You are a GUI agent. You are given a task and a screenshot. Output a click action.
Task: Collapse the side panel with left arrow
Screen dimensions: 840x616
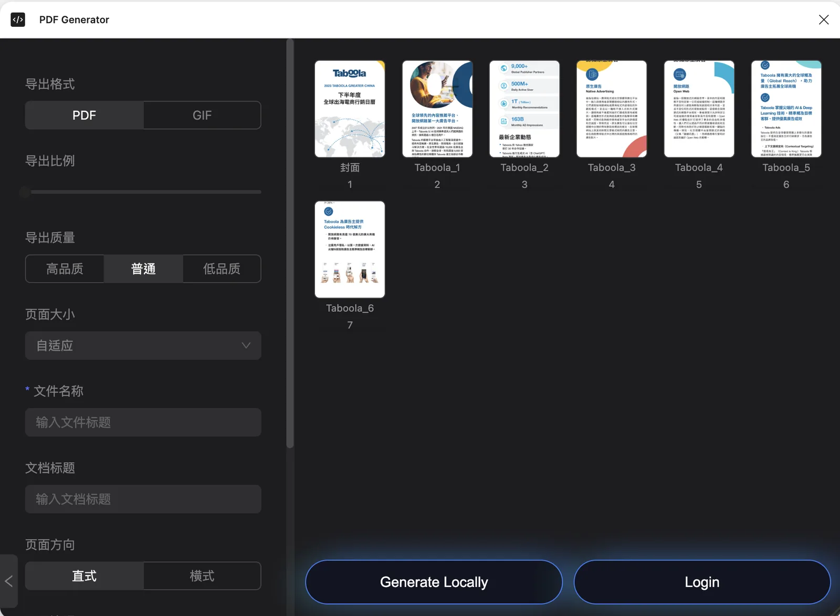tap(8, 581)
